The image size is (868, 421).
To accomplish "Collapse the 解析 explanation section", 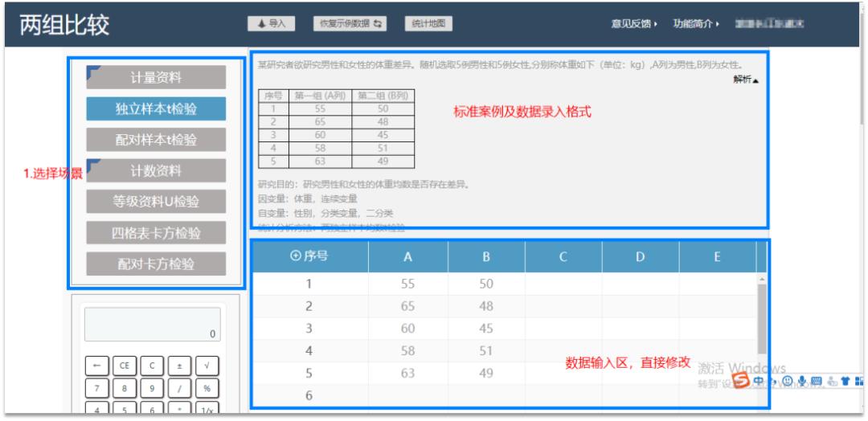I will [746, 80].
